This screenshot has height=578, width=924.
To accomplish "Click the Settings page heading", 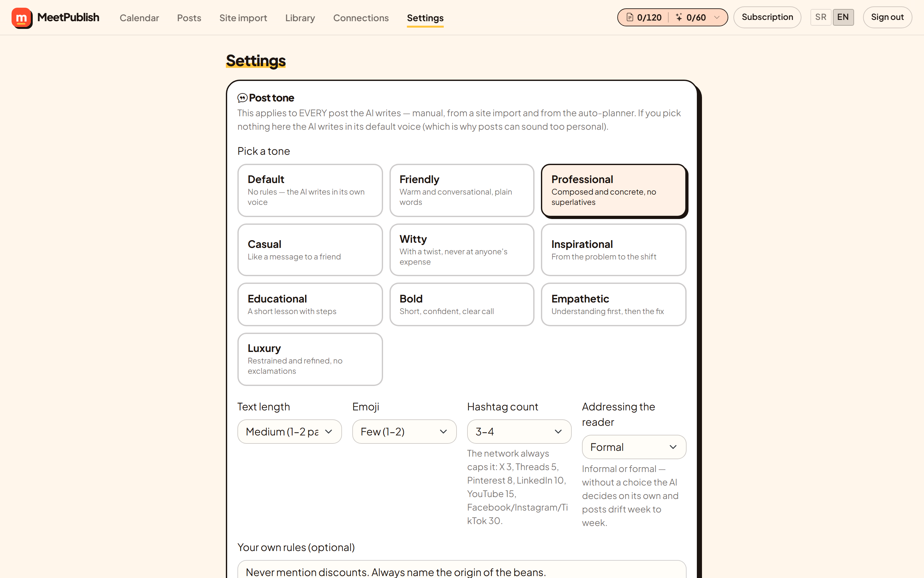I will (x=255, y=61).
